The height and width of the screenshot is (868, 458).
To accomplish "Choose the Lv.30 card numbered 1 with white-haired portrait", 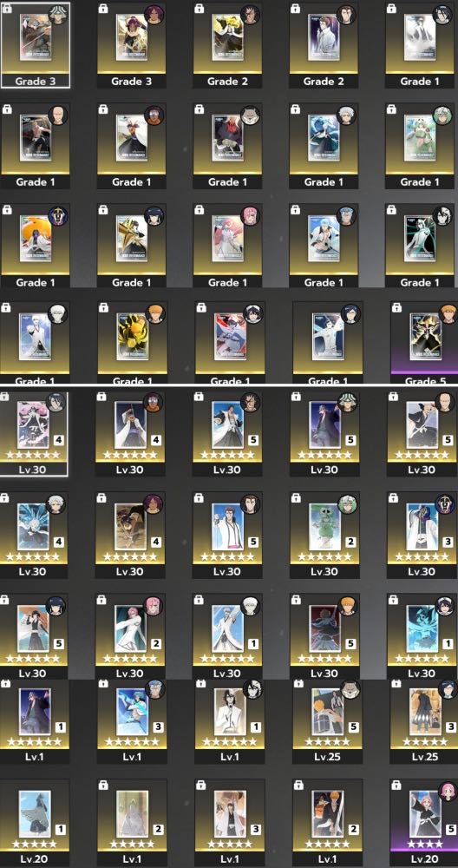I will 227,636.
